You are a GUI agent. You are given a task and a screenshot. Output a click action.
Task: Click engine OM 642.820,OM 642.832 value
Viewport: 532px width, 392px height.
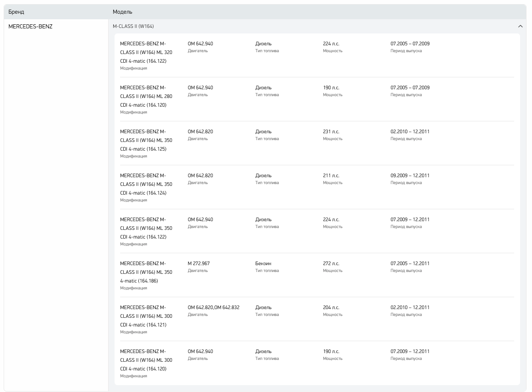point(214,308)
